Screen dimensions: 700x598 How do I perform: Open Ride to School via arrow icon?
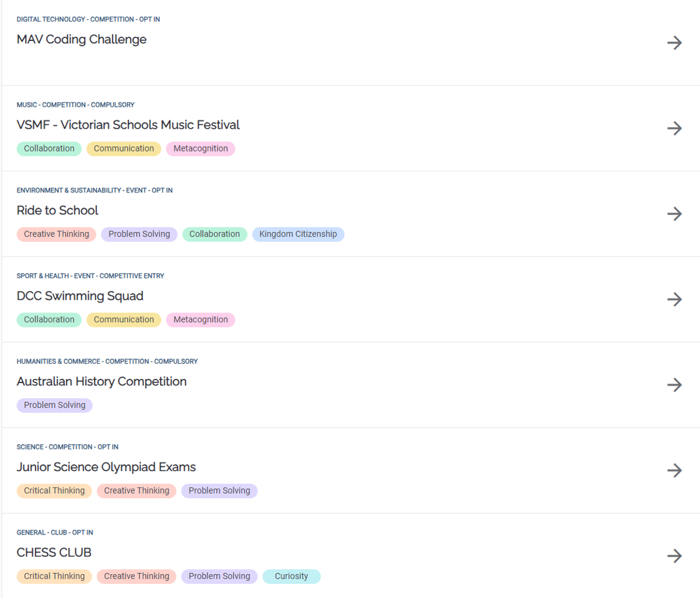click(x=674, y=214)
